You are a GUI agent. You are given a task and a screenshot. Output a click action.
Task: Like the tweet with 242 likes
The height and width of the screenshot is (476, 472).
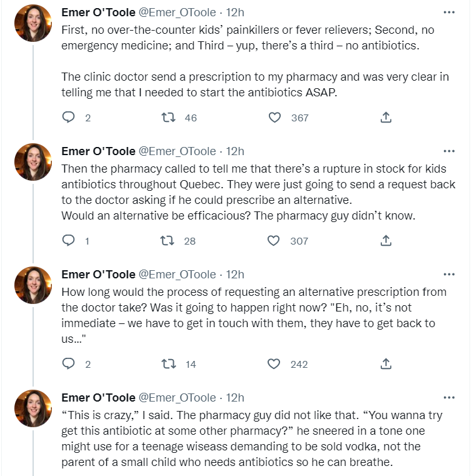(274, 364)
